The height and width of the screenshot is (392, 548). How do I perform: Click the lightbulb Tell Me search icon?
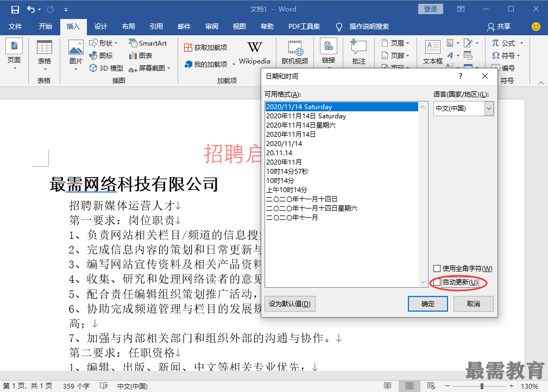339,27
